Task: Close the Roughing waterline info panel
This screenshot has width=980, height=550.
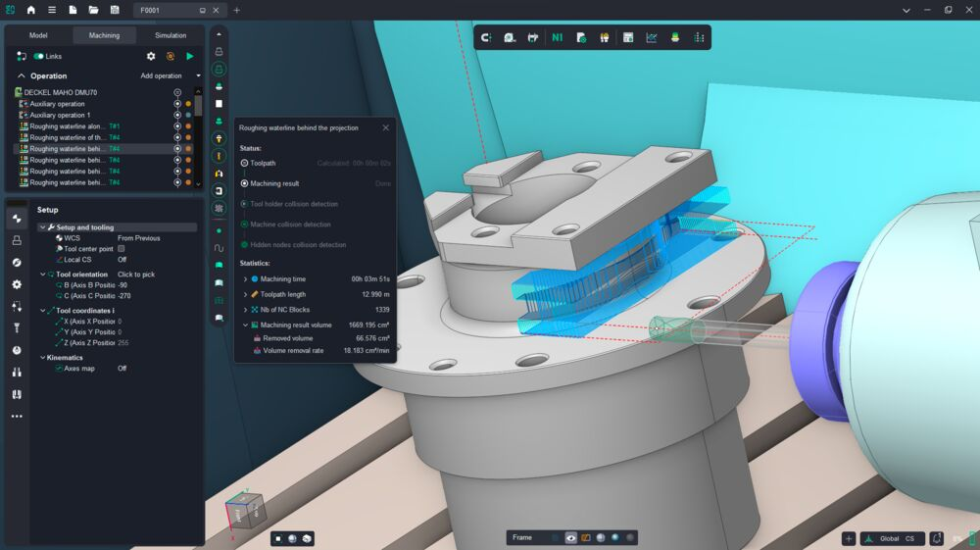Action: (x=385, y=127)
